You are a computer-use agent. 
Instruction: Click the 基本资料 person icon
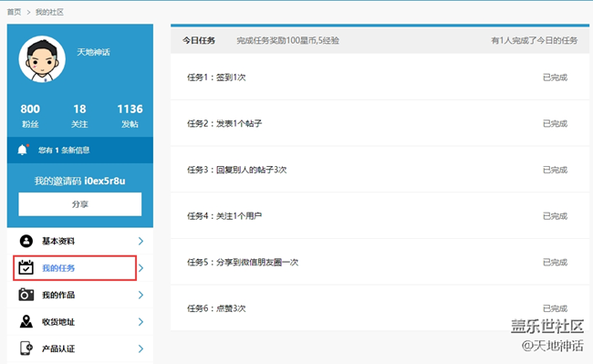point(26,241)
